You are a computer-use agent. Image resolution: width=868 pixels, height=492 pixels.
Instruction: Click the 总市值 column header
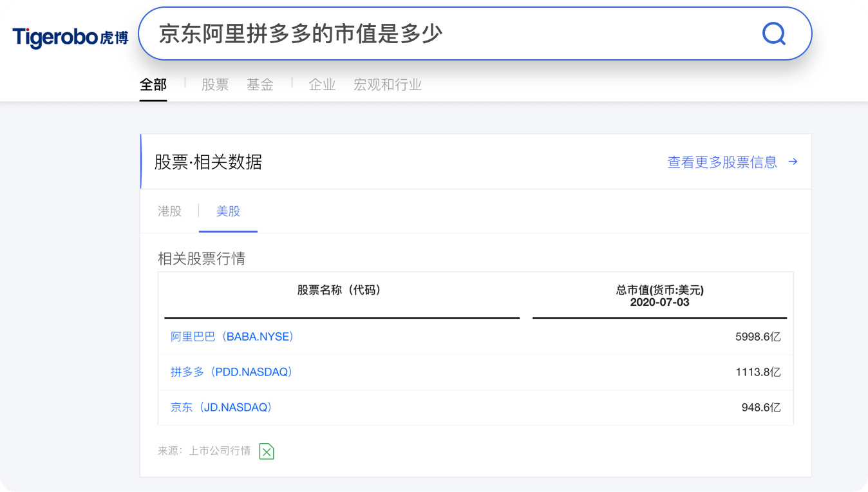[x=659, y=296]
